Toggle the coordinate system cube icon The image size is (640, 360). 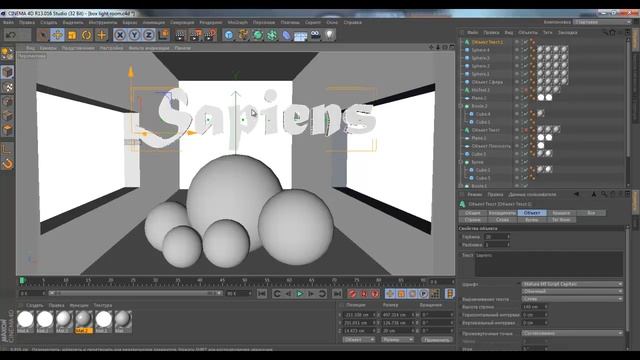tap(163, 35)
